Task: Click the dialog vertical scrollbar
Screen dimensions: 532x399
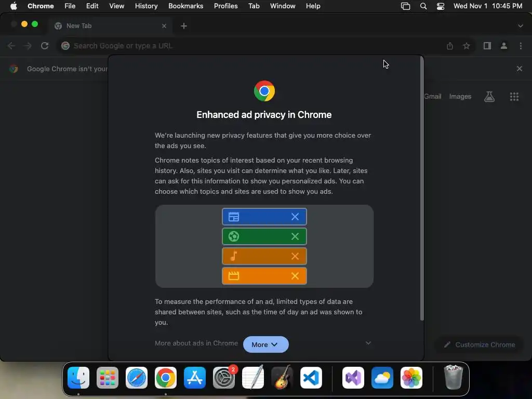Action: click(x=422, y=189)
